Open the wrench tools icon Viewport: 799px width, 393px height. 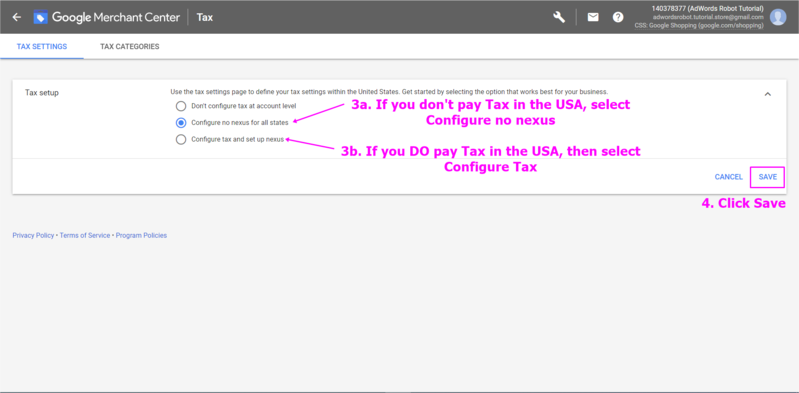[559, 17]
